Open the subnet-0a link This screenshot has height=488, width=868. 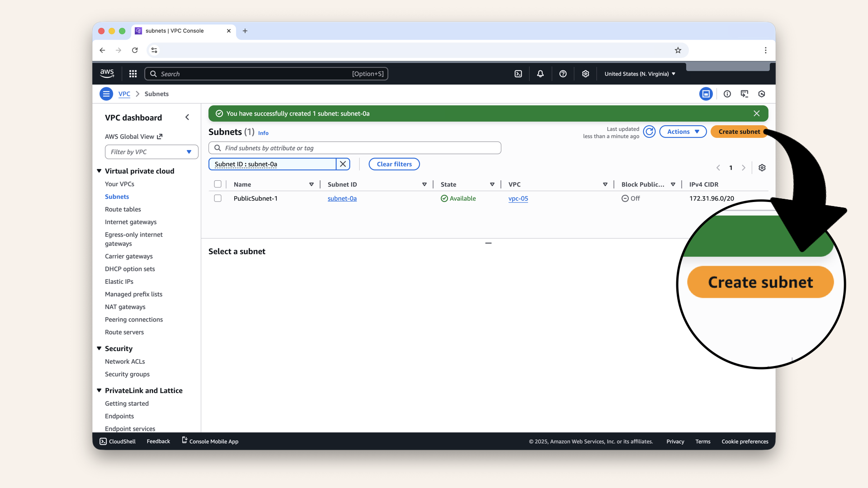coord(342,198)
